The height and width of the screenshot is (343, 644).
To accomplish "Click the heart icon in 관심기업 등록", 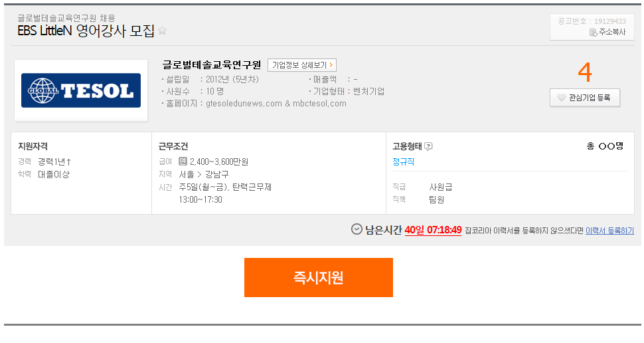I will click(562, 98).
